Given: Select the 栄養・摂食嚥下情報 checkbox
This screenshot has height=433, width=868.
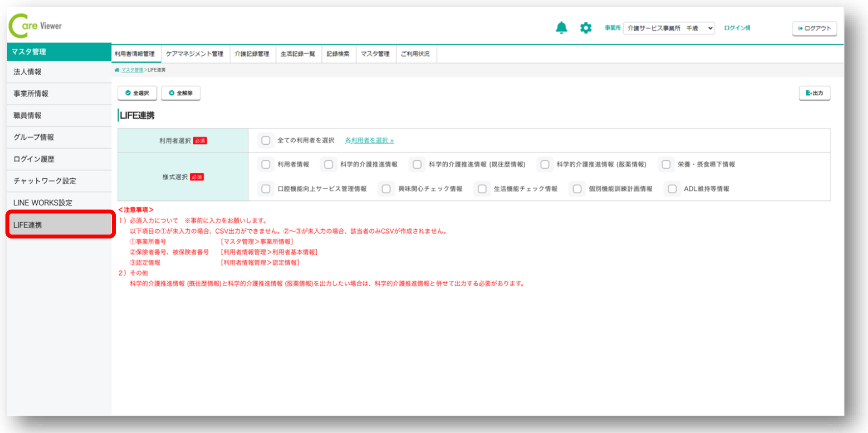Looking at the screenshot, I should point(666,164).
